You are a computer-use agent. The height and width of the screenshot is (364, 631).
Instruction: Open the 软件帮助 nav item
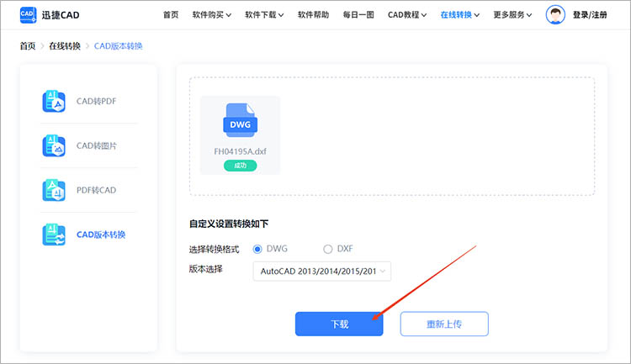click(x=313, y=15)
